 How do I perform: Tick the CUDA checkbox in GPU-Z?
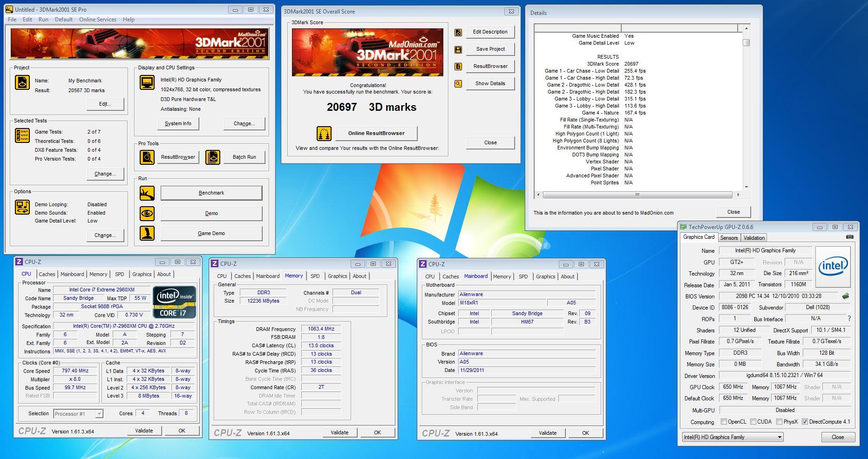753,422
